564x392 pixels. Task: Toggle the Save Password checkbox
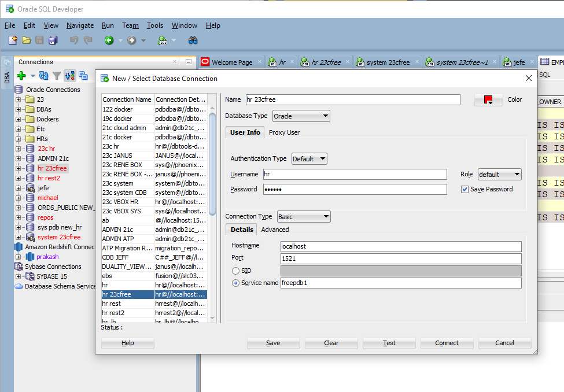click(x=465, y=189)
